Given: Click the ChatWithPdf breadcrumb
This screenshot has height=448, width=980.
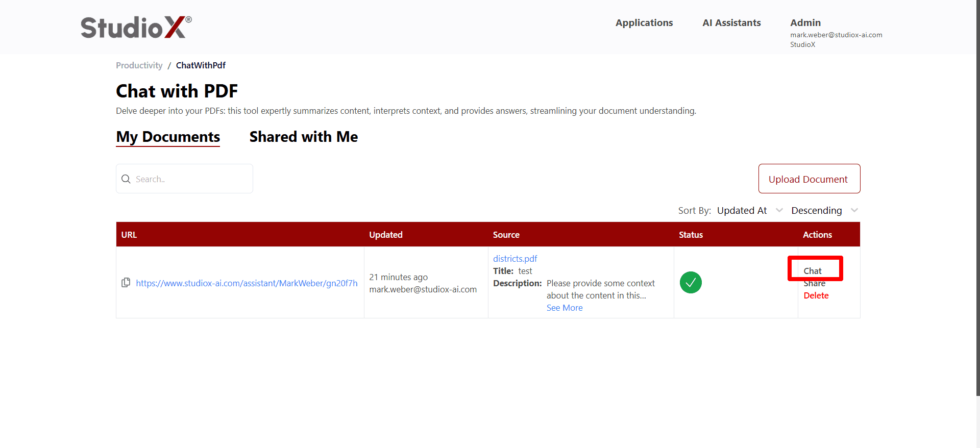Looking at the screenshot, I should coord(201,65).
